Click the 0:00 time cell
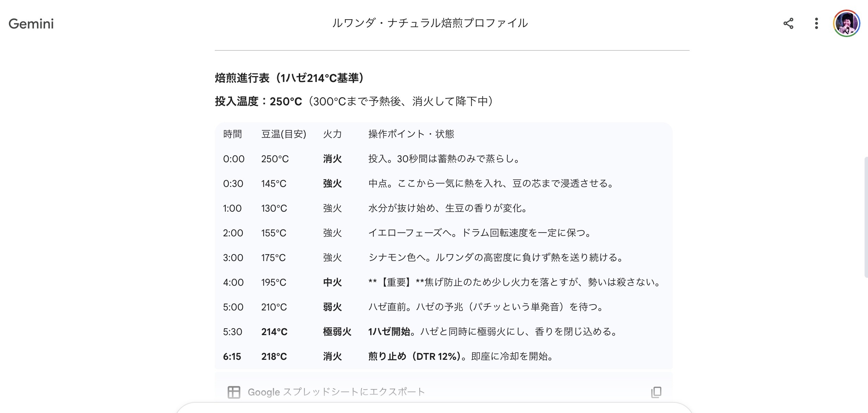This screenshot has height=413, width=868. point(234,159)
